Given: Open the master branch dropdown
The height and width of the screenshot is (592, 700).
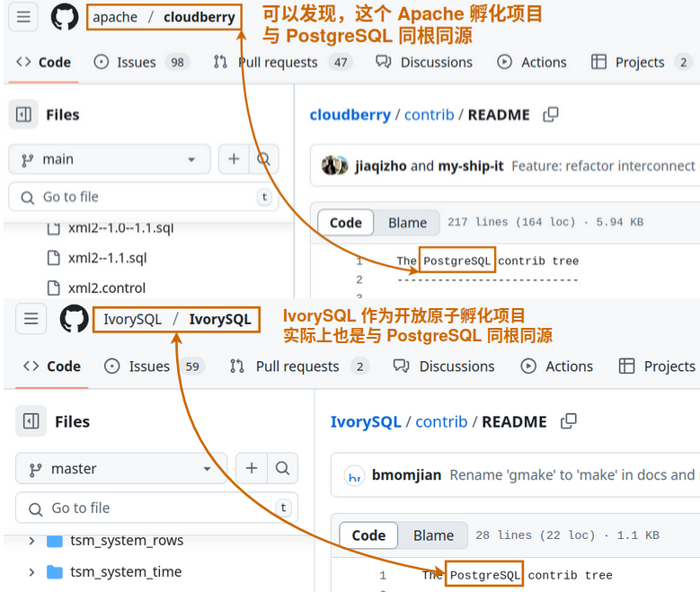Looking at the screenshot, I should [x=121, y=468].
